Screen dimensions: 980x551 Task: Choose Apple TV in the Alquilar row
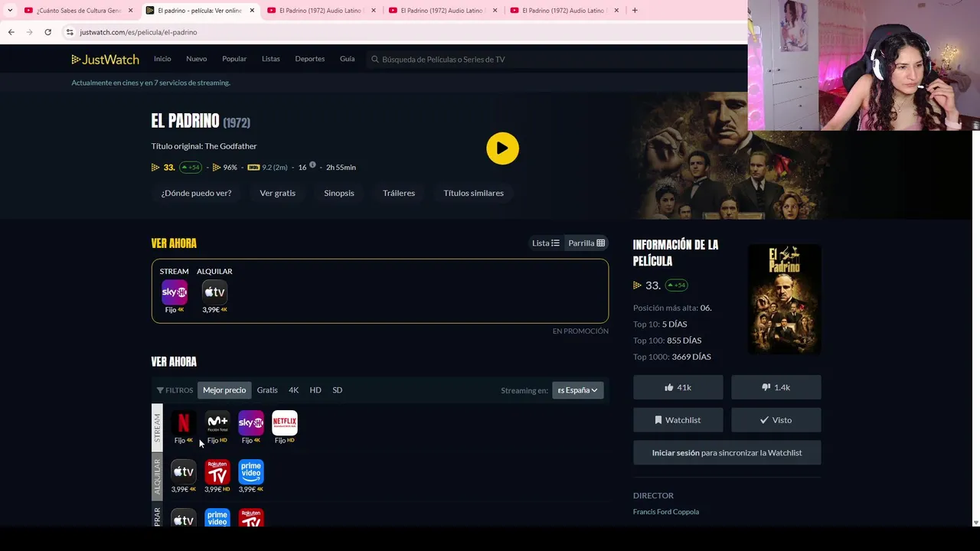pos(184,471)
